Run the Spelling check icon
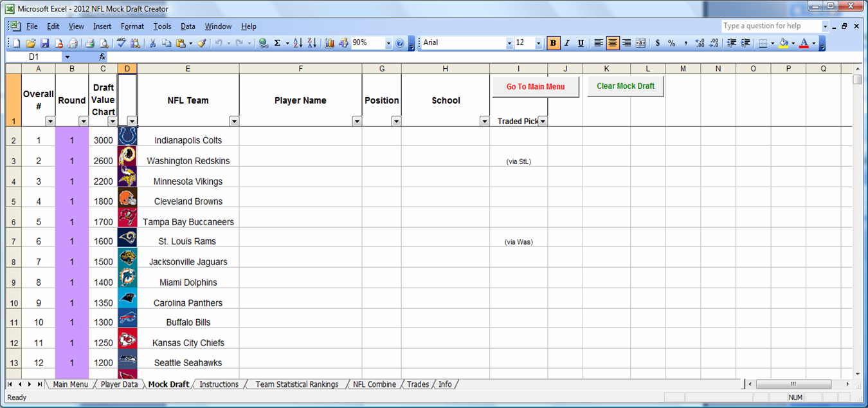The height and width of the screenshot is (408, 868). pyautogui.click(x=121, y=43)
